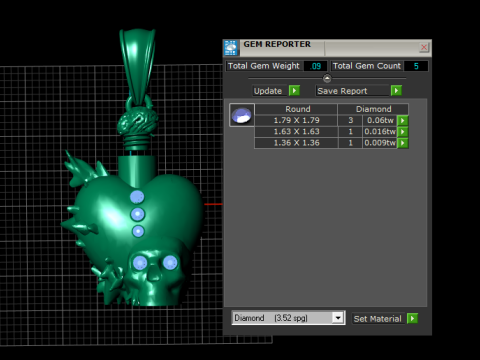Close the Gem Reporter window
480x360 pixels.
pos(424,47)
